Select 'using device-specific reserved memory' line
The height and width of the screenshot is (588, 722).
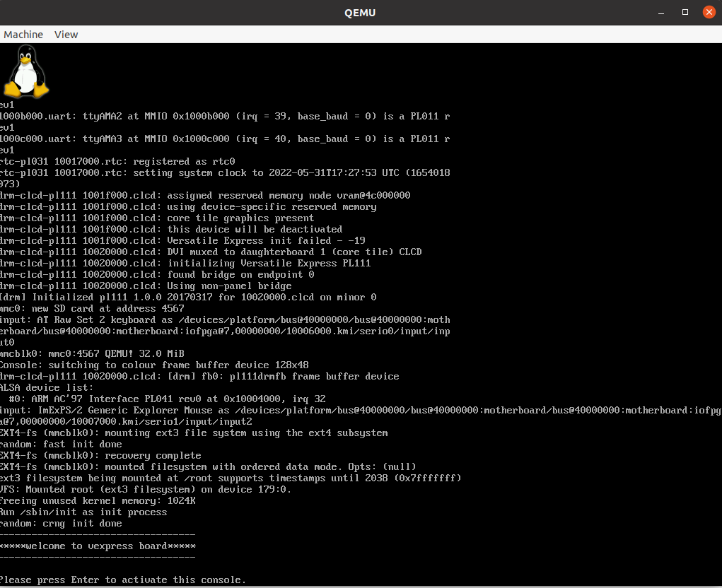(188, 207)
